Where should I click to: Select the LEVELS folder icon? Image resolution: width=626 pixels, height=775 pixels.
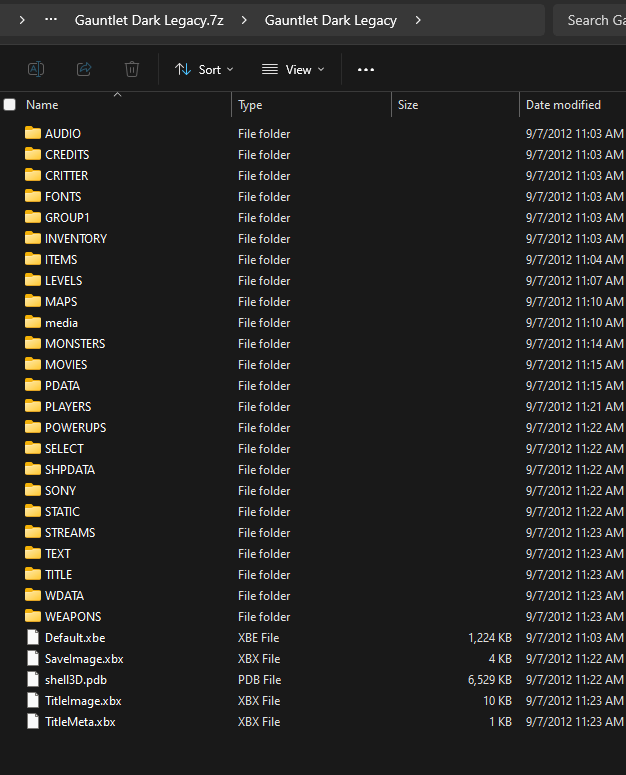tap(33, 280)
